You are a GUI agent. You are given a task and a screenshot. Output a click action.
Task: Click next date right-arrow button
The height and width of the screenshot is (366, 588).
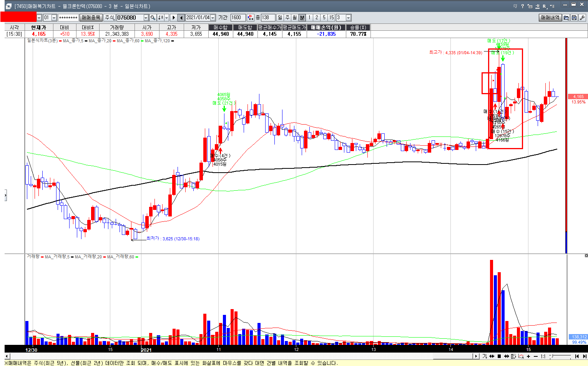tap(173, 18)
